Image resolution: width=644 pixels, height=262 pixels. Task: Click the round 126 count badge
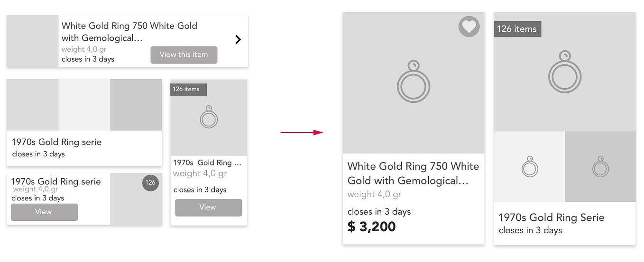pos(150,182)
